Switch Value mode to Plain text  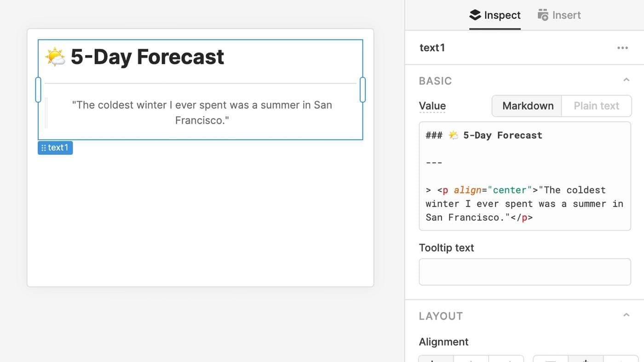tap(596, 106)
